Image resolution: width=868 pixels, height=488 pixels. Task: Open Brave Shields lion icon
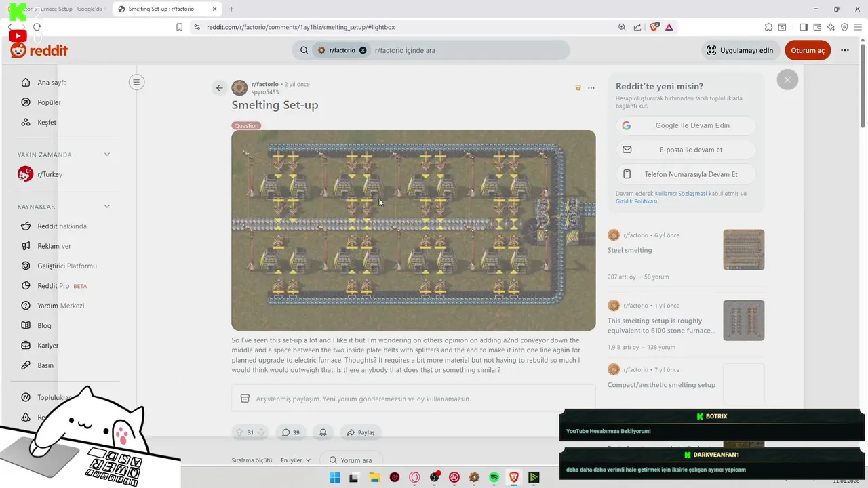[654, 27]
